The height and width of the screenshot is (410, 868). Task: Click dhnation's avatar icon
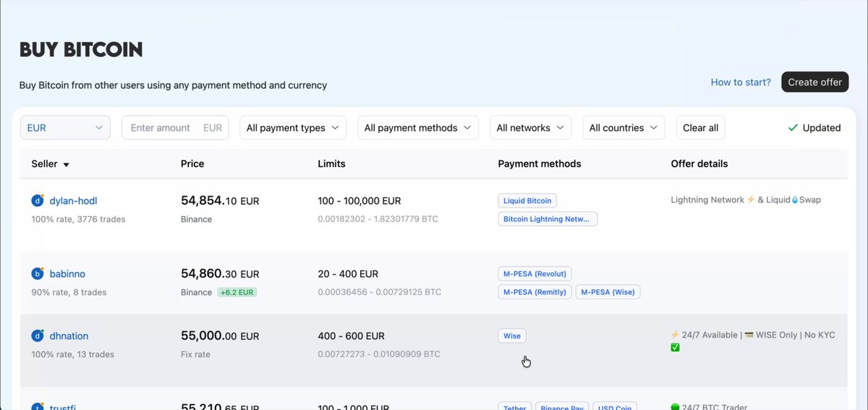click(38, 336)
